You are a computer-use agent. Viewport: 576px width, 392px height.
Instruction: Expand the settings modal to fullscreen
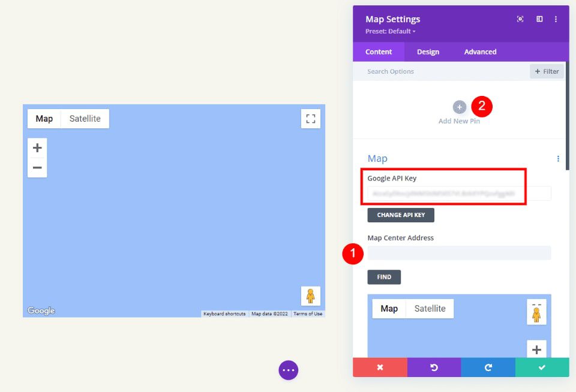(x=520, y=19)
